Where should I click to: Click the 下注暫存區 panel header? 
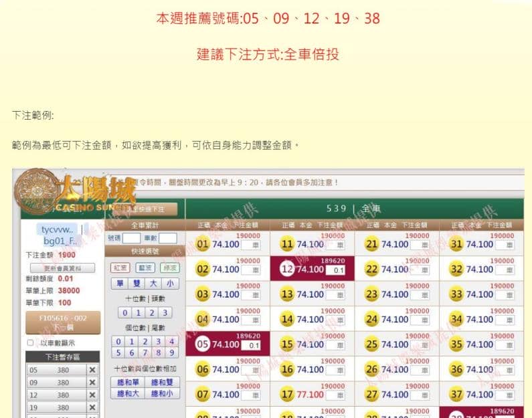pos(62,357)
